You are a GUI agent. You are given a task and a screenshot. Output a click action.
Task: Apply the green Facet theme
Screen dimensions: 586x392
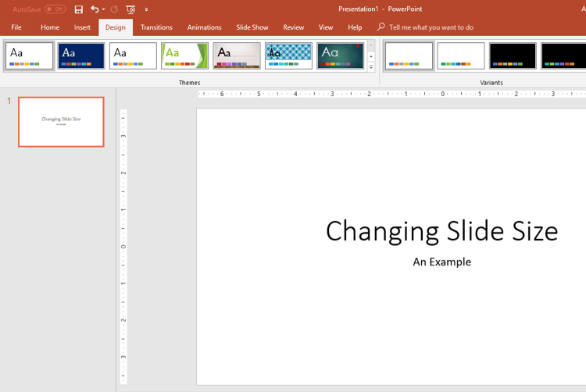coord(184,55)
